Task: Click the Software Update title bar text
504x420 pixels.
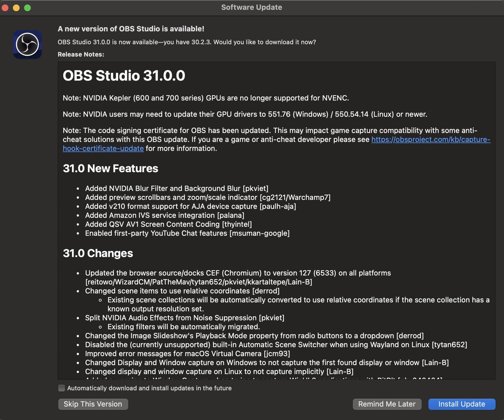Action: (x=251, y=7)
